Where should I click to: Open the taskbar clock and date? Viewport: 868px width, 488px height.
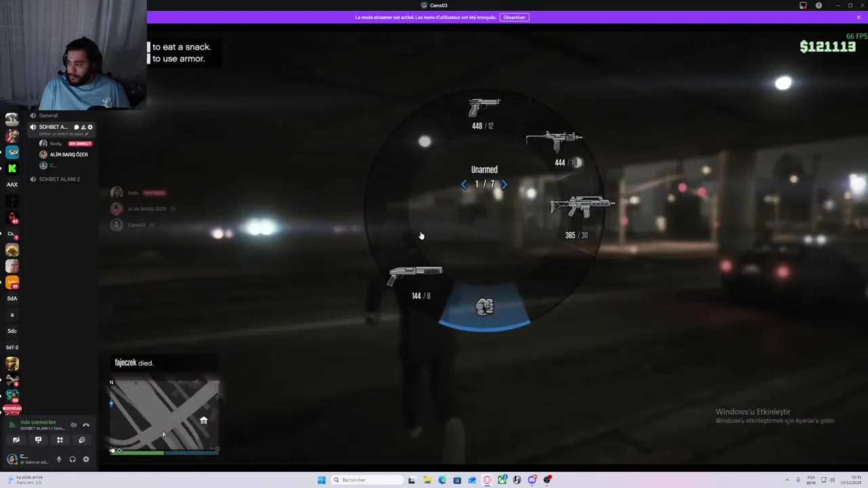pos(851,480)
